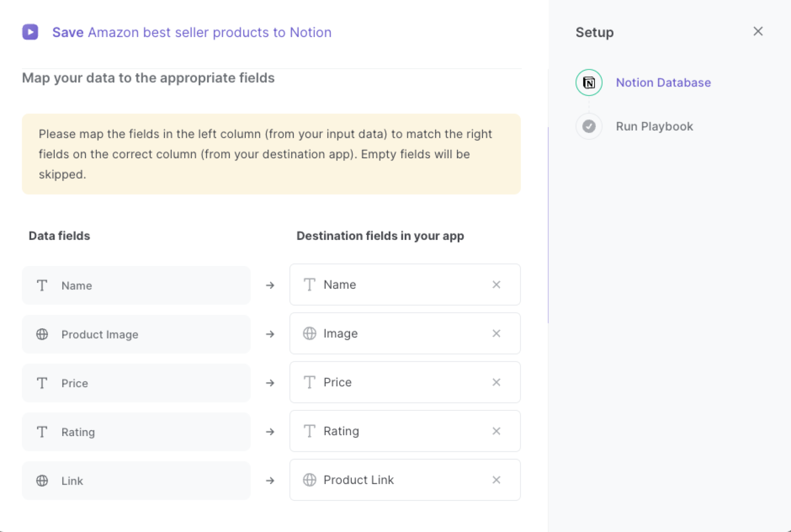The width and height of the screenshot is (791, 532).
Task: Click the text type icon beside Name data field
Action: tap(42, 285)
